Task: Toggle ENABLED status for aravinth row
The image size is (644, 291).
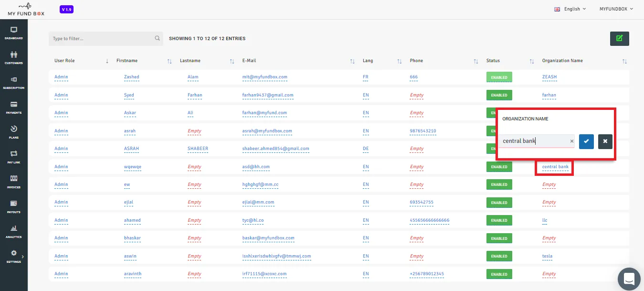Action: pyautogui.click(x=499, y=274)
